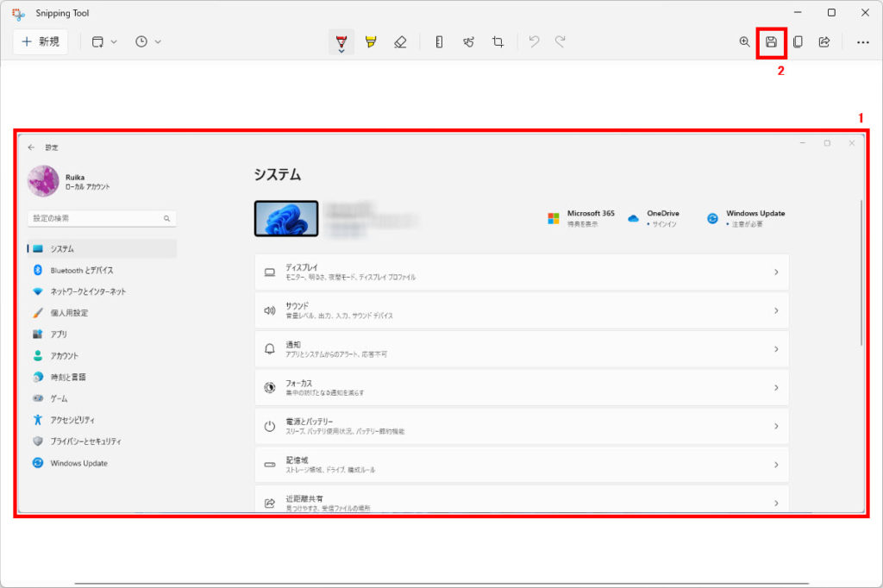Copy the snip to clipboard
This screenshot has height=588, width=883.
[x=798, y=41]
